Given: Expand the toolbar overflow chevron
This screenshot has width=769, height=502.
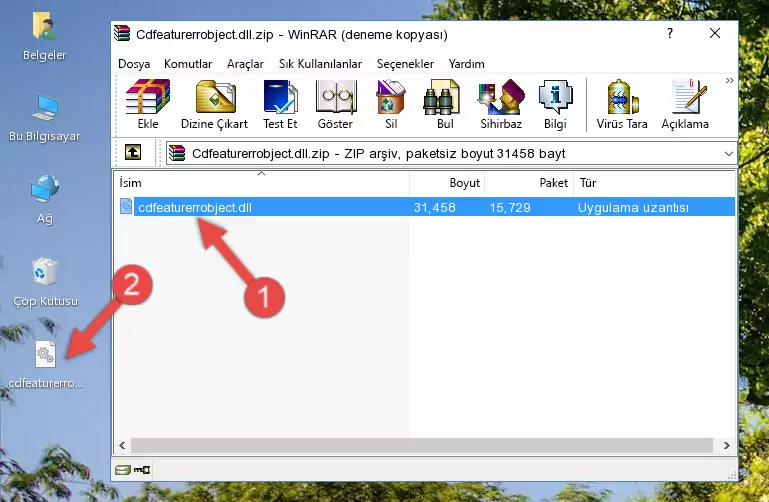Looking at the screenshot, I should (729, 80).
